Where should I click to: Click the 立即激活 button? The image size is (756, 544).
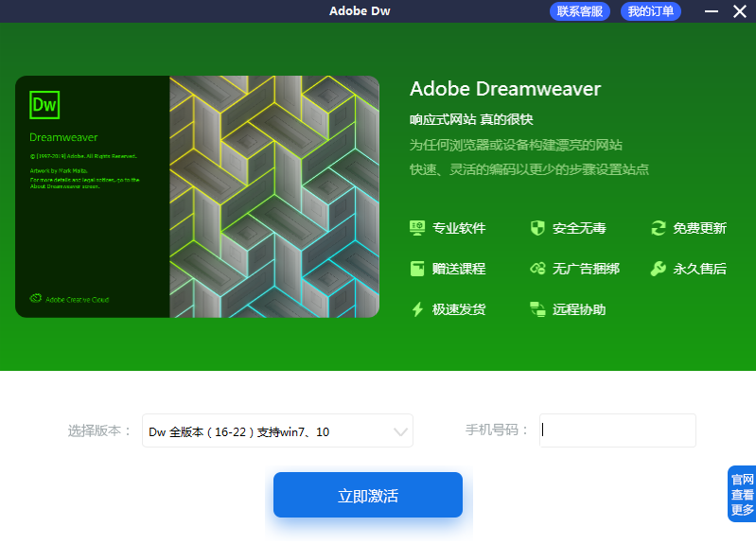368,495
